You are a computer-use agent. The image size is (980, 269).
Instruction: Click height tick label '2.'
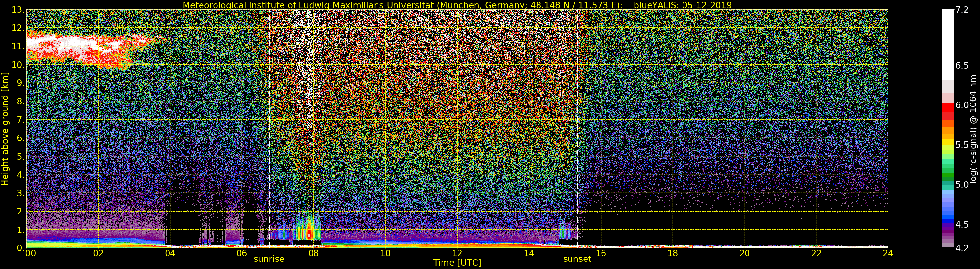[20, 211]
